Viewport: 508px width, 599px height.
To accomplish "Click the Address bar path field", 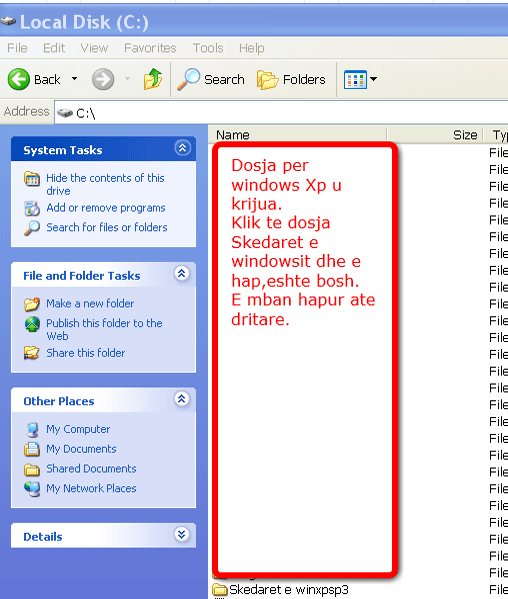I will [x=281, y=113].
